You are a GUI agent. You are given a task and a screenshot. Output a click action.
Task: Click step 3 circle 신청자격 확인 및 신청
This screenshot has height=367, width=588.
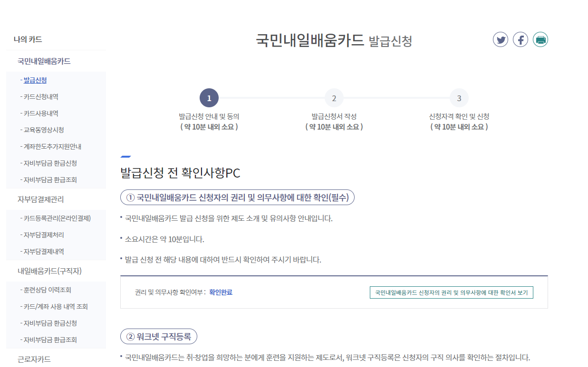click(x=459, y=98)
